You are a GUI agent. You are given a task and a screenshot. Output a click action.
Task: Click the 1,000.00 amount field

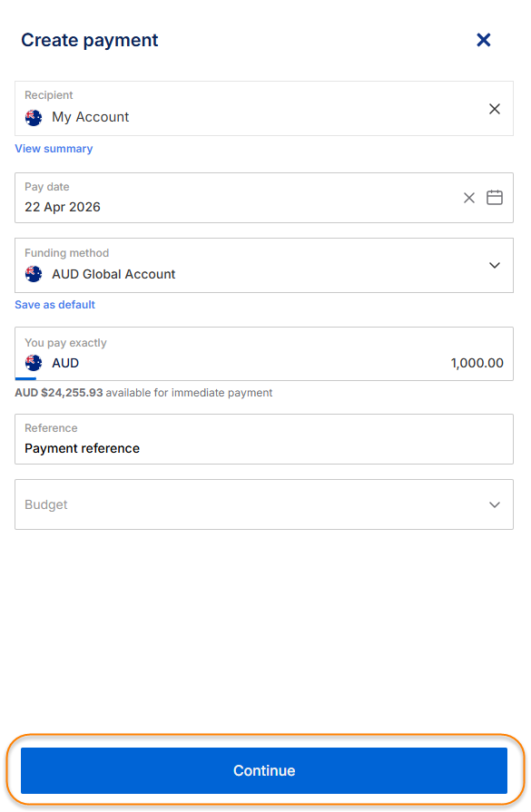tap(477, 363)
